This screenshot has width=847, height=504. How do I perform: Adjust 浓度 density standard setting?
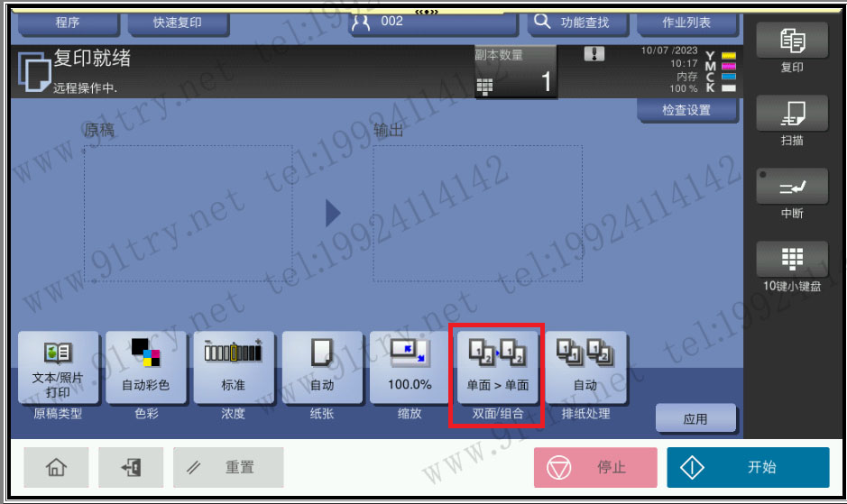point(234,368)
